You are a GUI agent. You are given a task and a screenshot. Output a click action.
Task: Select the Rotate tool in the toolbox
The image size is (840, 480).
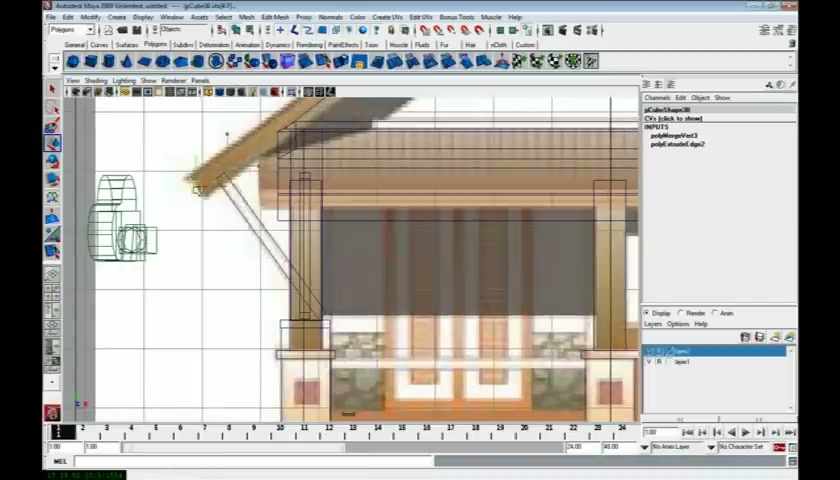pyautogui.click(x=52, y=161)
